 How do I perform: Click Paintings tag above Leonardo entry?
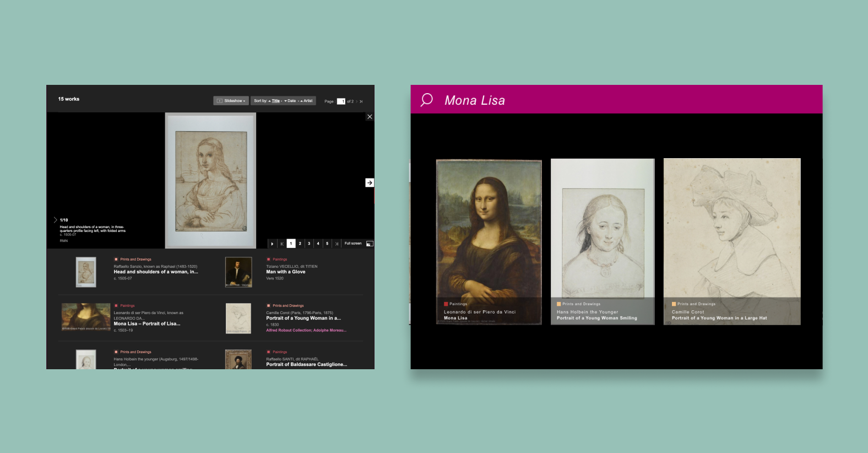[127, 305]
